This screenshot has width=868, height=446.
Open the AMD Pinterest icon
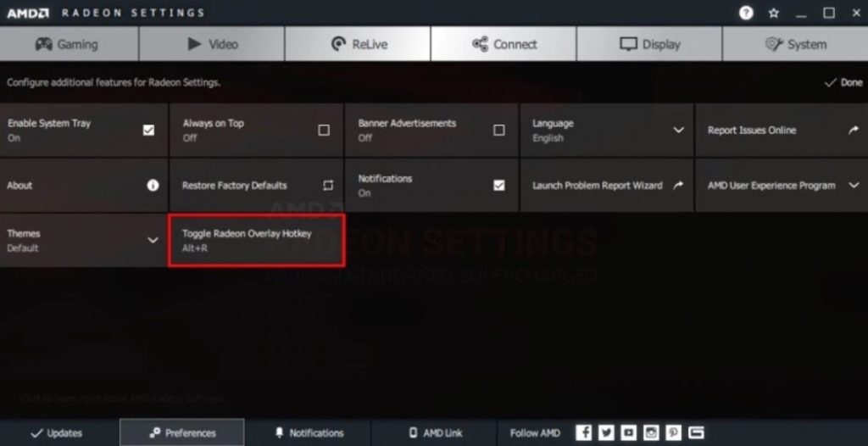pos(673,432)
